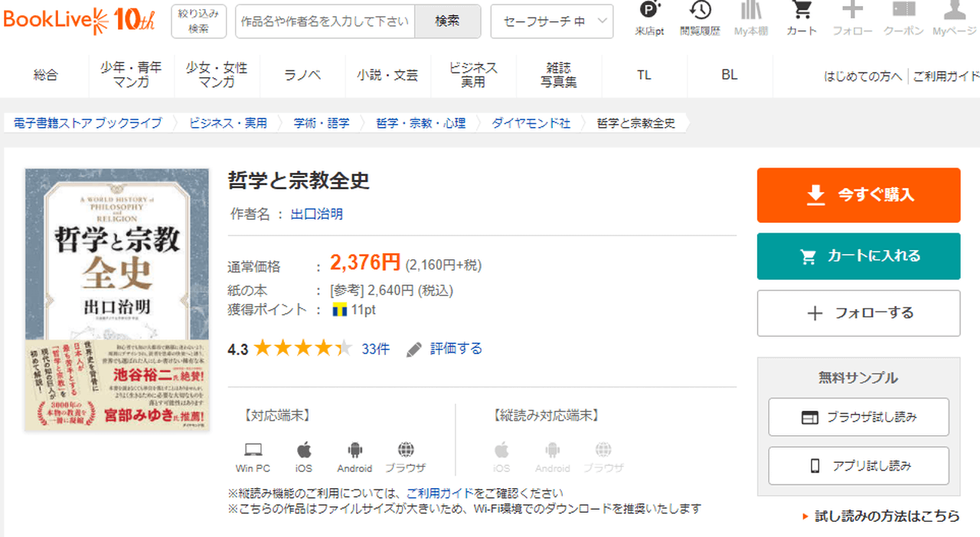980x537 pixels.
Task: Click author link 出口治明
Action: click(317, 214)
